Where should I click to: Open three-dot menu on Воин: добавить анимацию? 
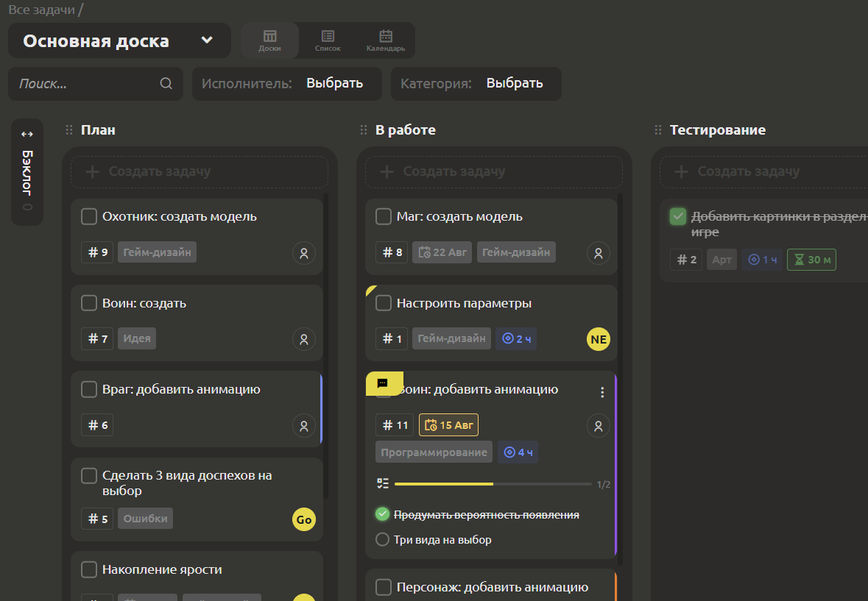click(601, 392)
